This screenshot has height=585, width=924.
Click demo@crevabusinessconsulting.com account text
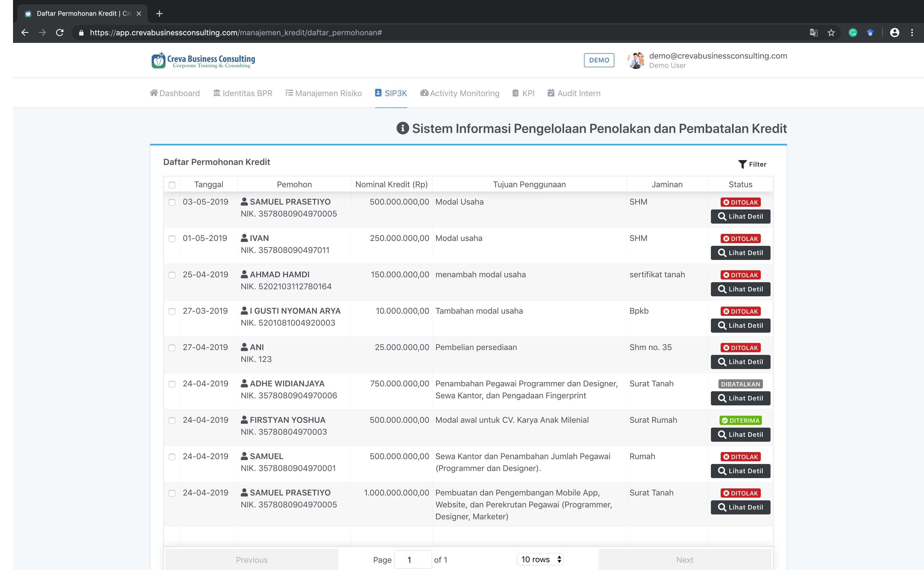click(x=718, y=56)
